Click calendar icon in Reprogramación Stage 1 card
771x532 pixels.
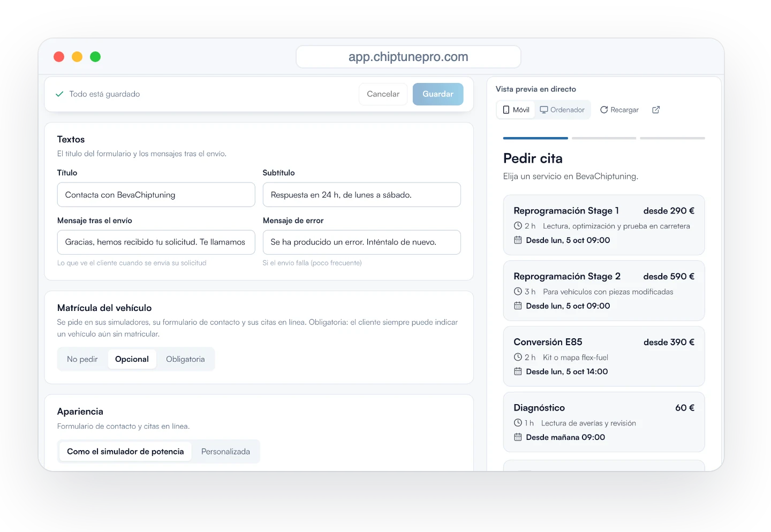click(x=518, y=240)
